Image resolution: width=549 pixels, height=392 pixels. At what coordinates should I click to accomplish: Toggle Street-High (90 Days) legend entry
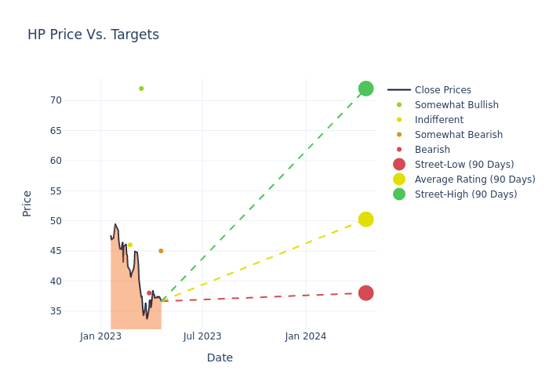pos(466,194)
